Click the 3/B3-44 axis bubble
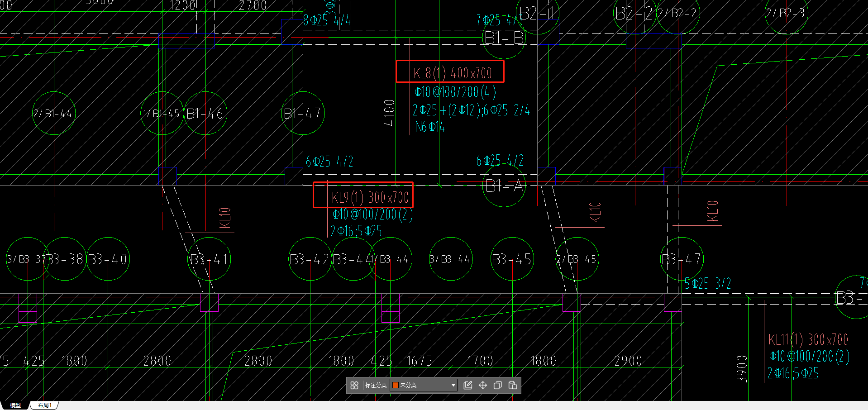 (x=451, y=259)
